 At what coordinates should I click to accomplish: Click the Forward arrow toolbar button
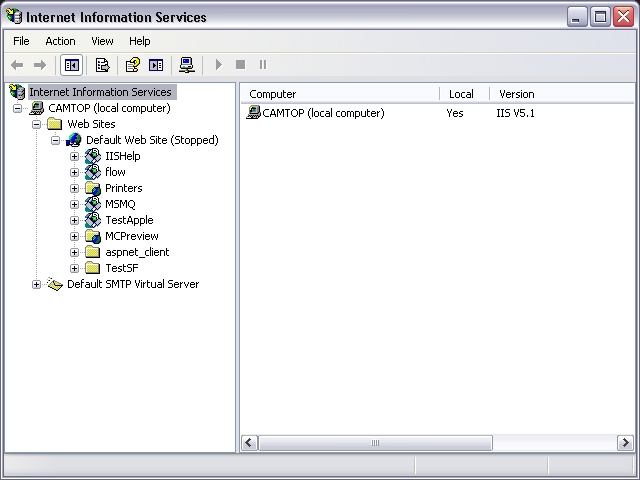coord(40,65)
